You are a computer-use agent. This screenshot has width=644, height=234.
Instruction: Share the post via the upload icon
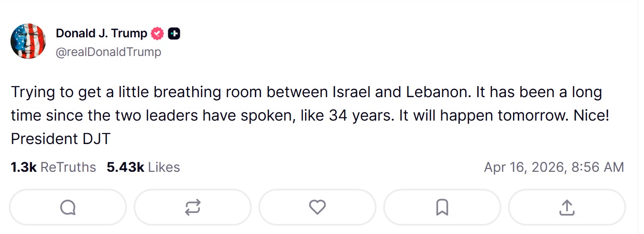click(567, 207)
